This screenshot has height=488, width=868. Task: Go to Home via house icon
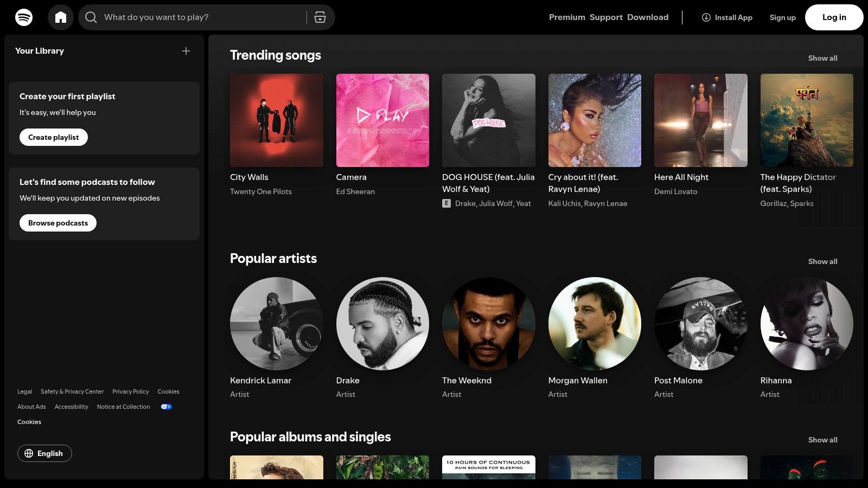61,17
